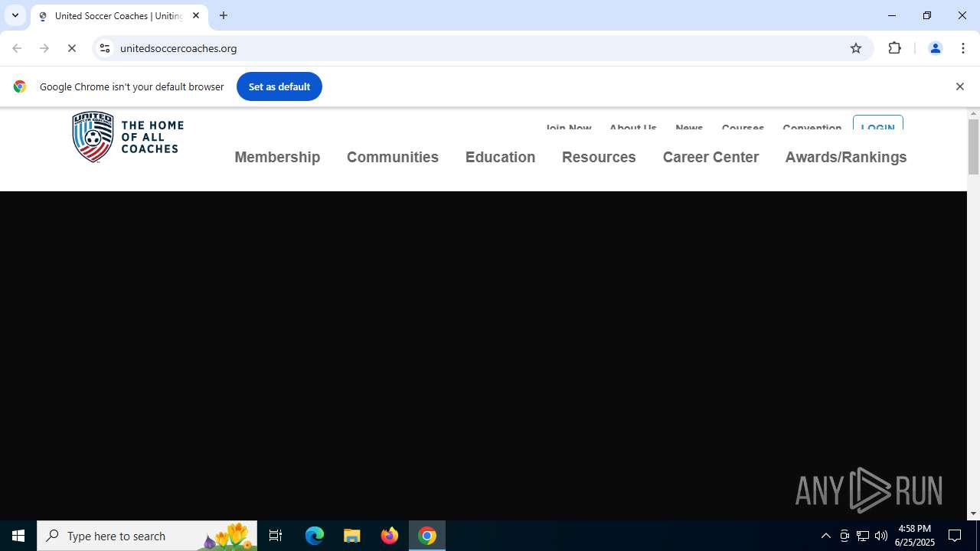Open the Education menu
980x551 pixels.
click(x=500, y=157)
